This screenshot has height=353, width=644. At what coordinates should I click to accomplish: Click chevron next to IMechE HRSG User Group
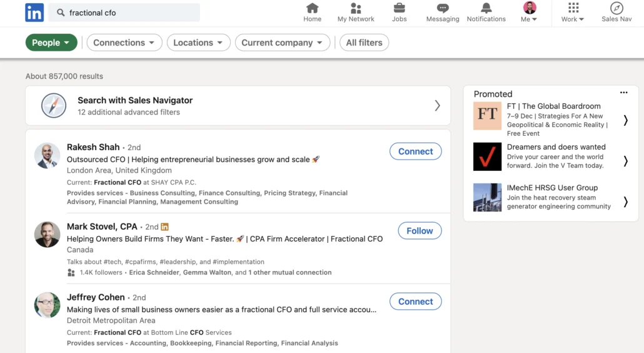click(x=625, y=202)
